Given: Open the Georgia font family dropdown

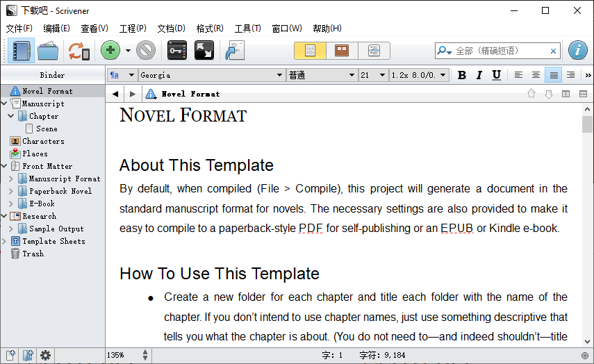Looking at the screenshot, I should tap(212, 75).
